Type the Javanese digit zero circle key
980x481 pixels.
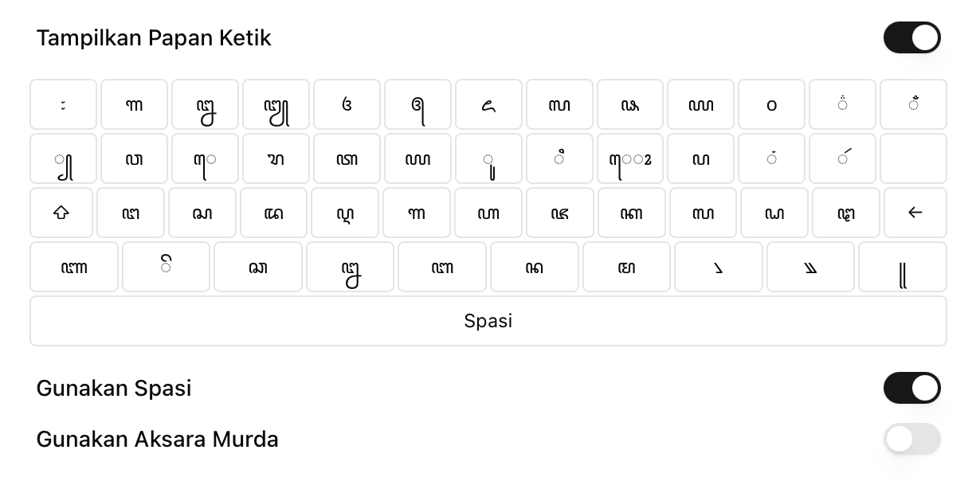click(x=771, y=104)
